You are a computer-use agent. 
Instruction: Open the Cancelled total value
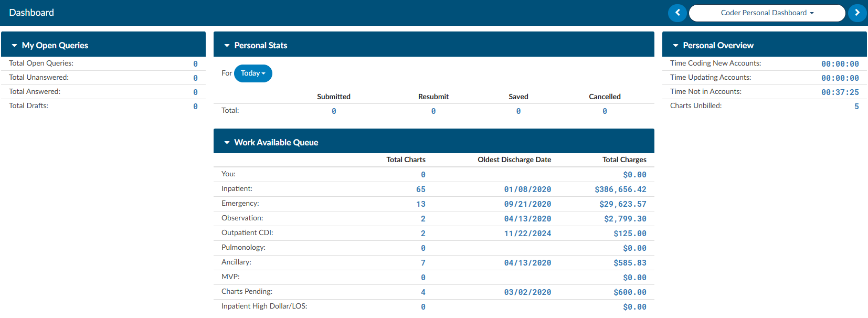[605, 111]
